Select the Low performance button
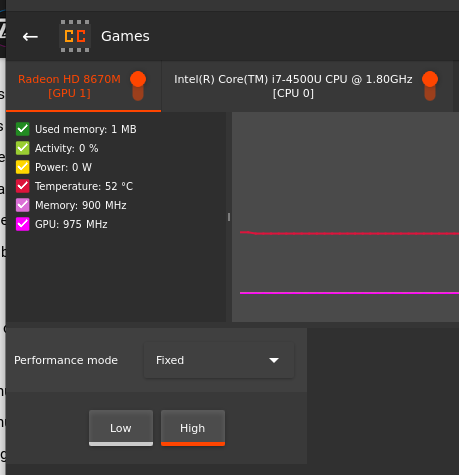 121,428
